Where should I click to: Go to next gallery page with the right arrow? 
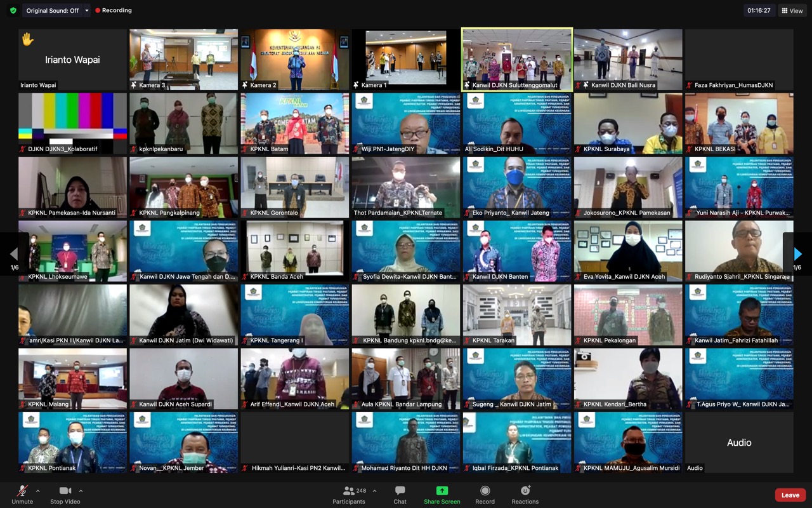tap(797, 254)
